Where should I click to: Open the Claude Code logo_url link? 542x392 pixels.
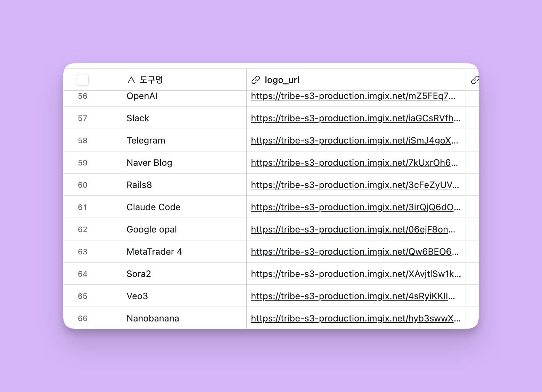[x=355, y=207]
